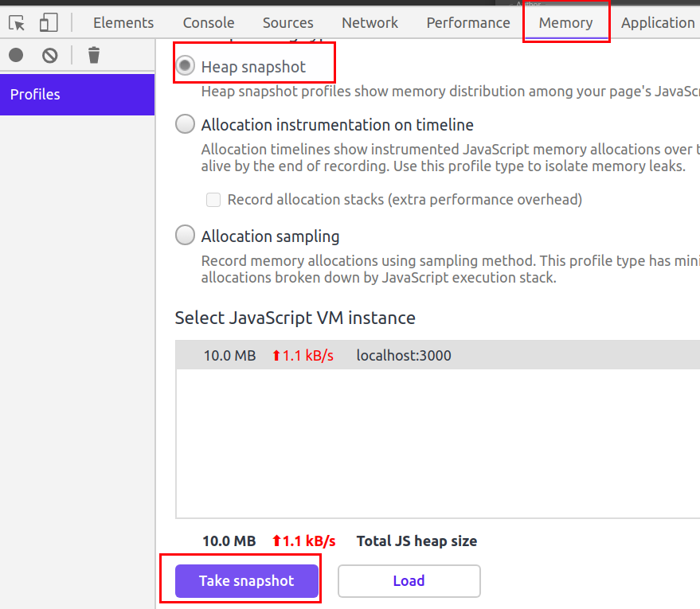700x609 pixels.
Task: Switch to the Application tab
Action: [658, 23]
